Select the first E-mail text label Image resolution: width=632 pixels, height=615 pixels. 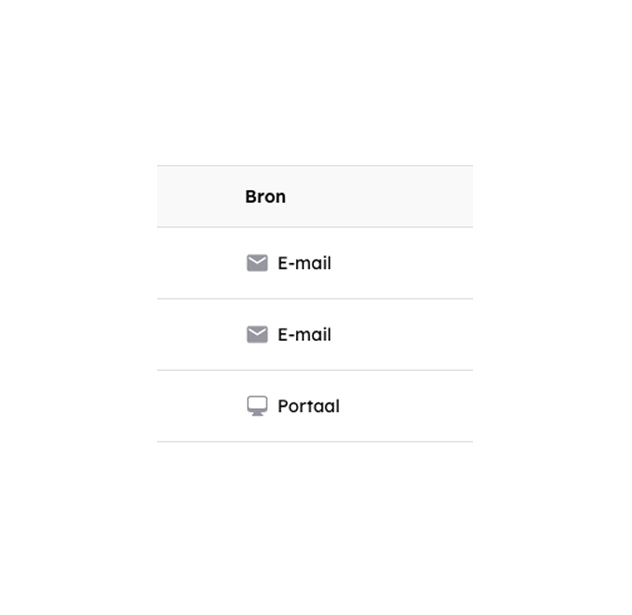pyautogui.click(x=304, y=263)
